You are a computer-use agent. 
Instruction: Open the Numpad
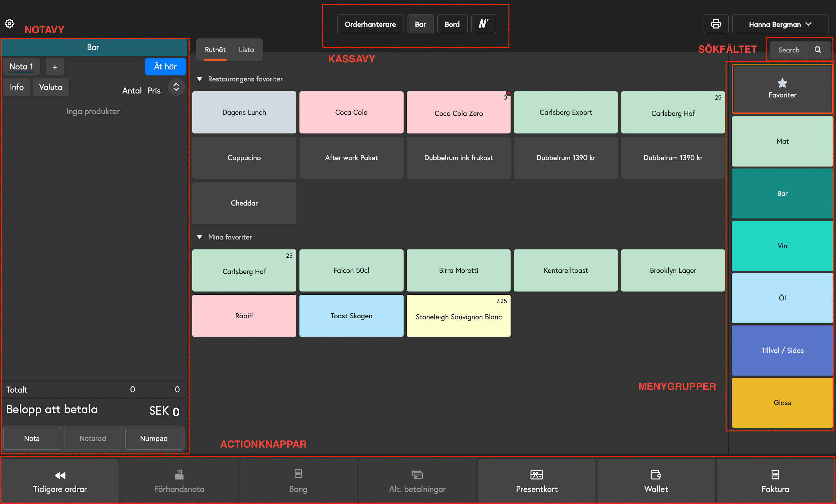(x=154, y=439)
